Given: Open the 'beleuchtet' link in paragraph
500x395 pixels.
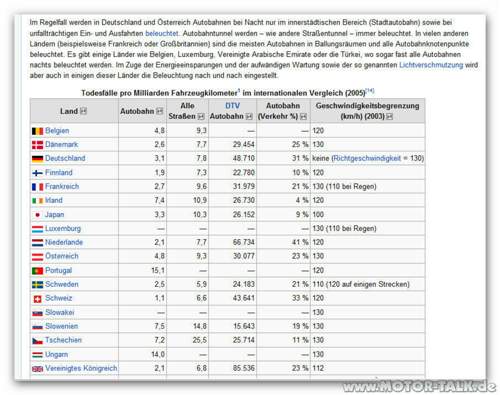Looking at the screenshot, I should click(x=162, y=33).
